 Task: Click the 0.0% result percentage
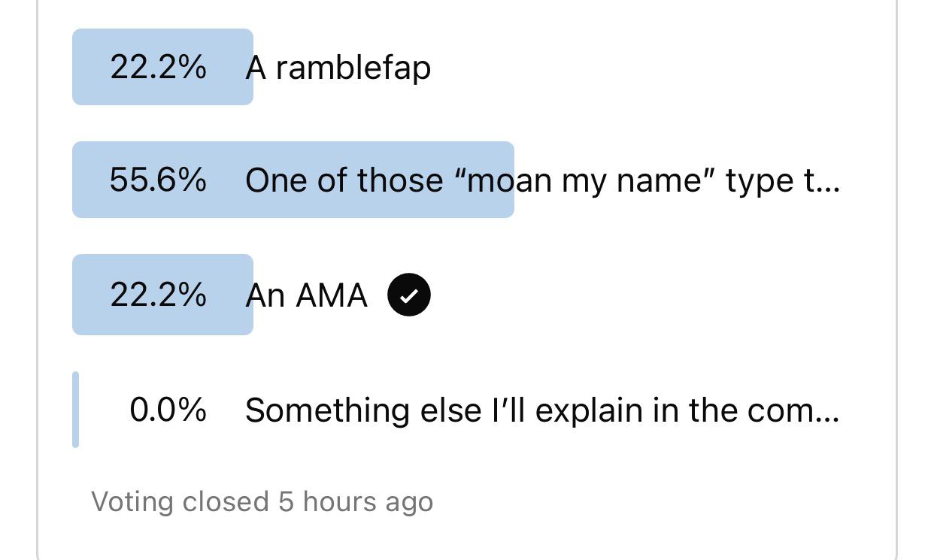(168, 410)
